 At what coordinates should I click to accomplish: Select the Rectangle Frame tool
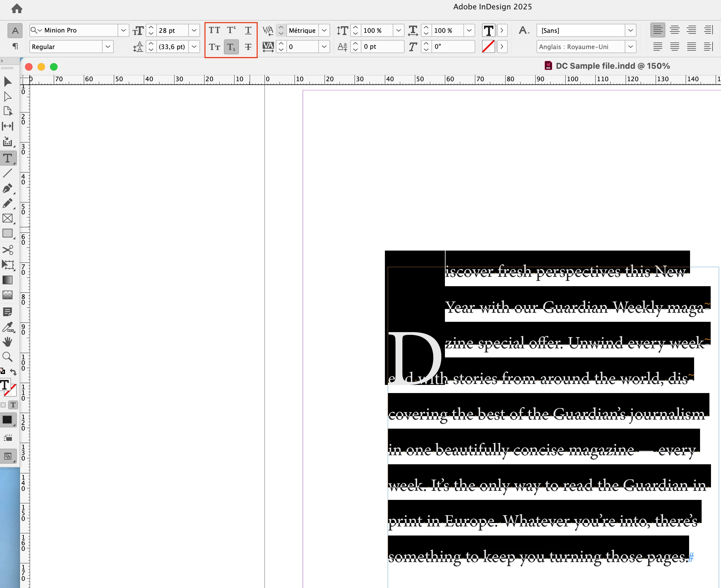[8, 218]
